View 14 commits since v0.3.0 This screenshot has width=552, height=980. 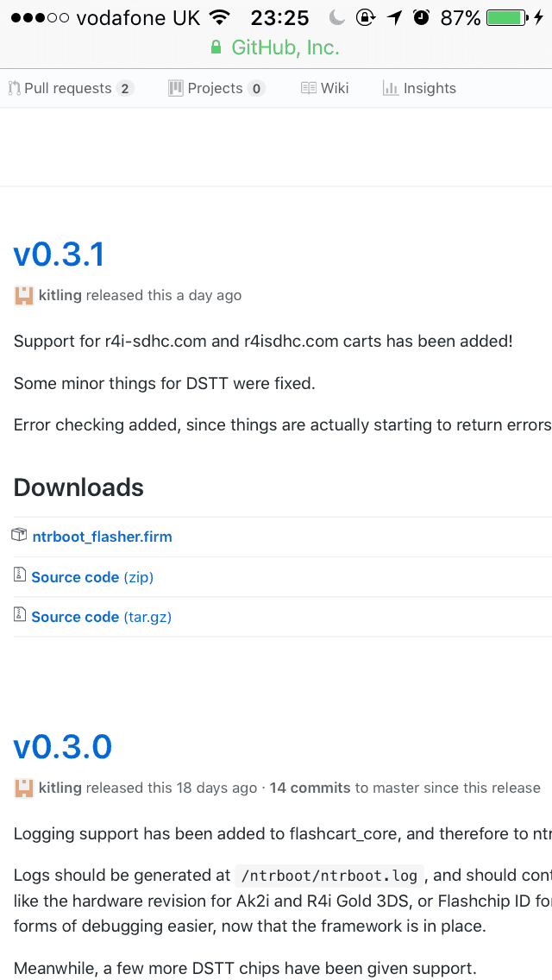(310, 788)
